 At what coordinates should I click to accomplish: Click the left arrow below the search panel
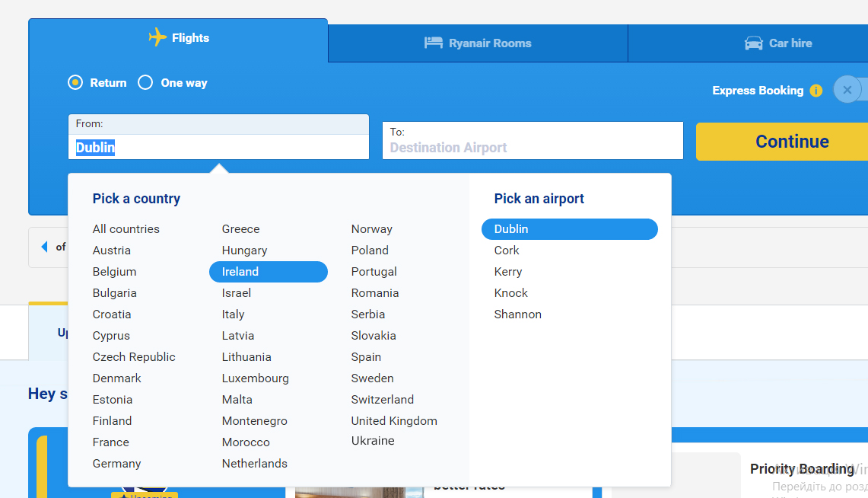pos(44,247)
